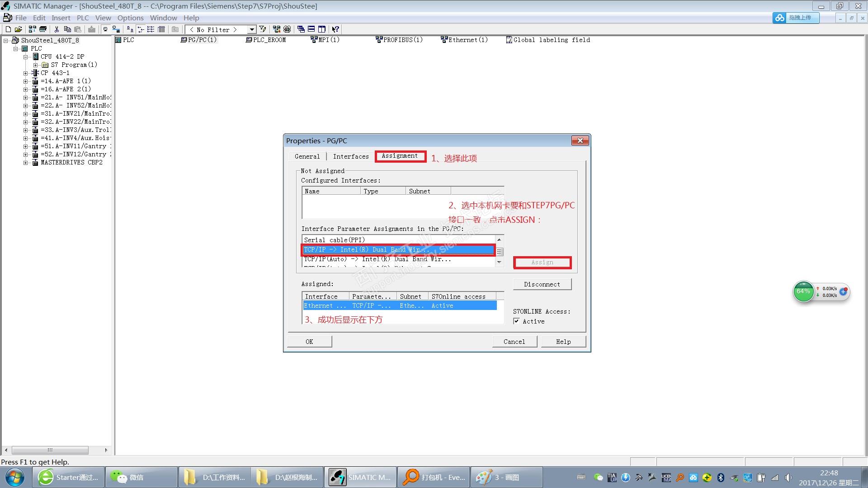The height and width of the screenshot is (488, 868).
Task: Click the Cut scissors toolbar icon
Action: pos(57,29)
